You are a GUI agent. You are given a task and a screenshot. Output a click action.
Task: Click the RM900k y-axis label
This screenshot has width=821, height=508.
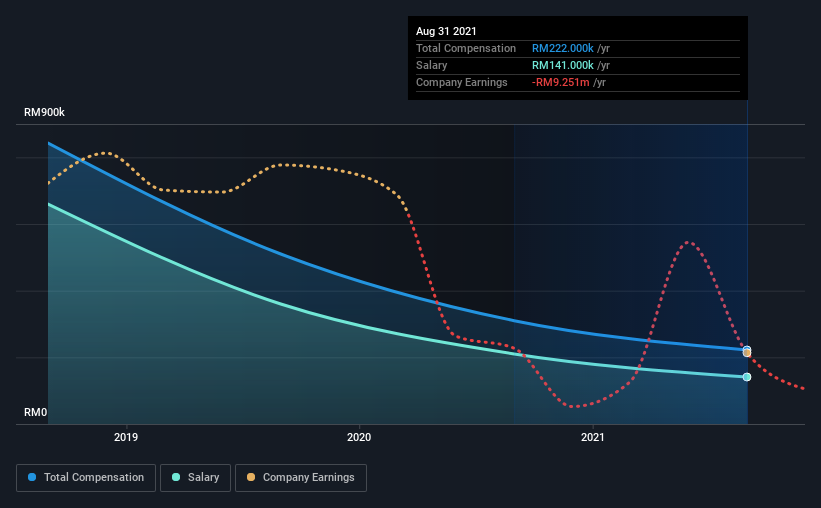point(45,112)
